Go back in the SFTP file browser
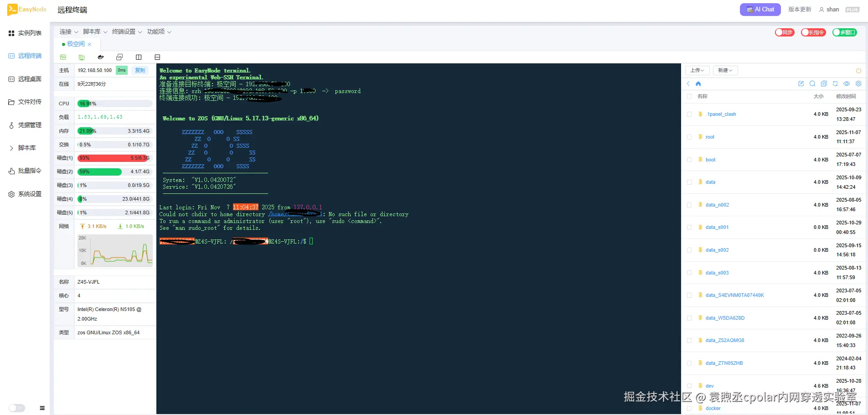This screenshot has height=415, width=868. click(x=688, y=83)
